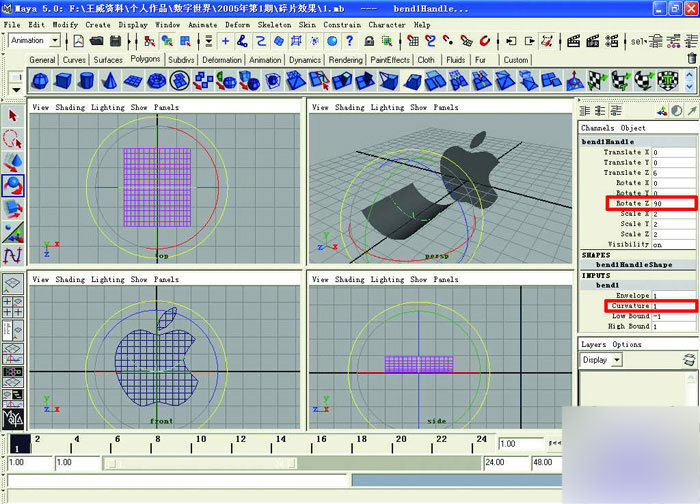This screenshot has width=700, height=504.
Task: Open Lighting menu in the front viewport
Action: (x=108, y=279)
